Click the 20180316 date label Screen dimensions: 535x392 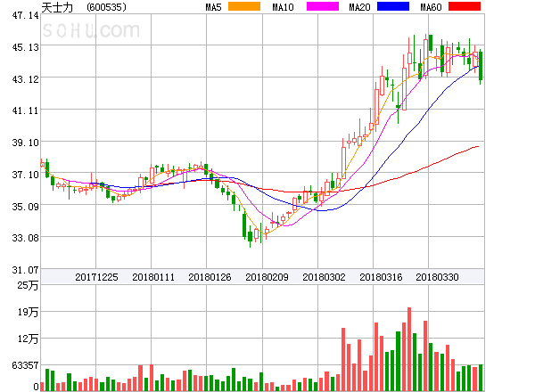(x=381, y=277)
